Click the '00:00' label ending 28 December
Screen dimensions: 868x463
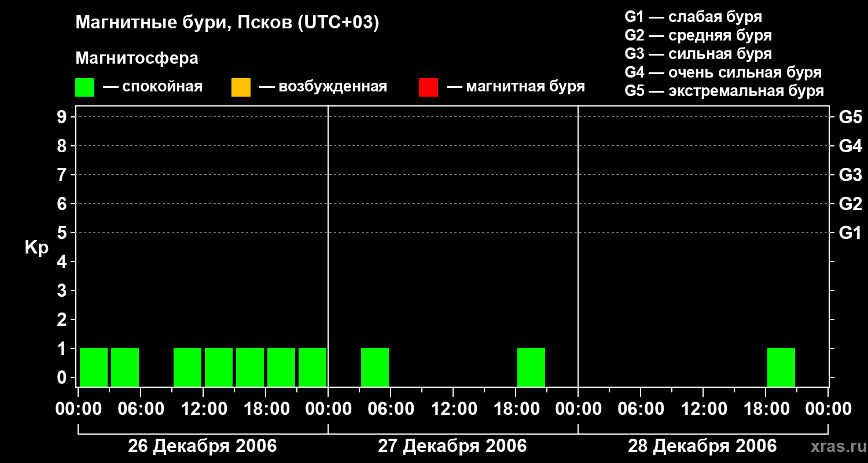pos(828,409)
